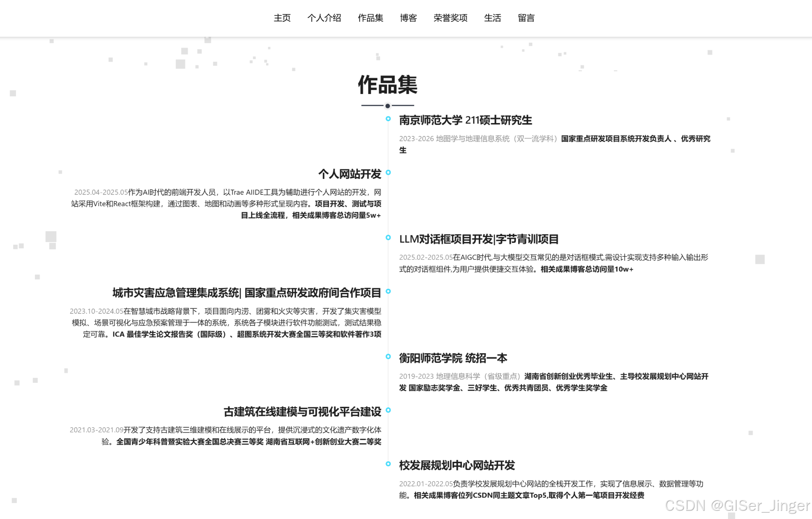Click text 国家励志奖学金、三好学生
Image resolution: width=812 pixels, height=519 pixels.
(453, 388)
